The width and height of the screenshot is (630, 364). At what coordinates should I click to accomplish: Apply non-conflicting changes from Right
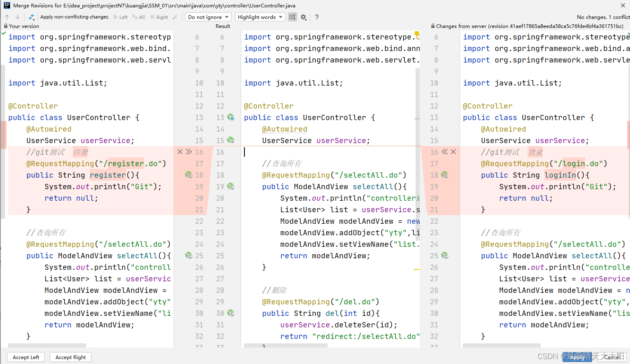[x=159, y=17]
